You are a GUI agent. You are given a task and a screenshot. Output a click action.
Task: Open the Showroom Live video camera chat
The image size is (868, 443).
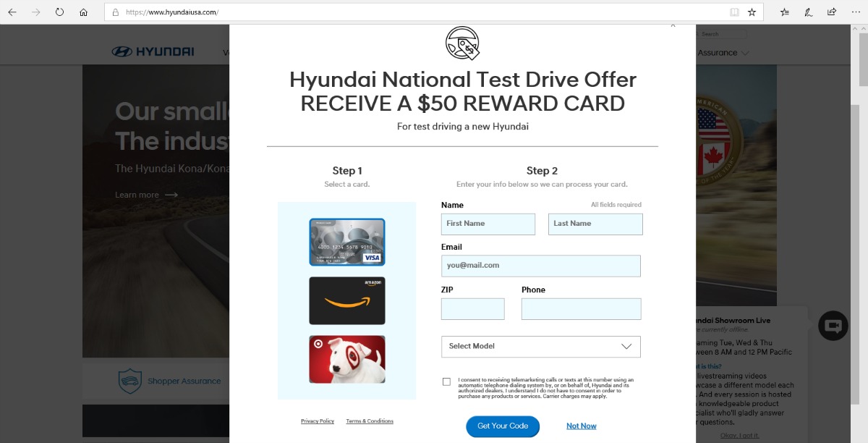click(833, 326)
